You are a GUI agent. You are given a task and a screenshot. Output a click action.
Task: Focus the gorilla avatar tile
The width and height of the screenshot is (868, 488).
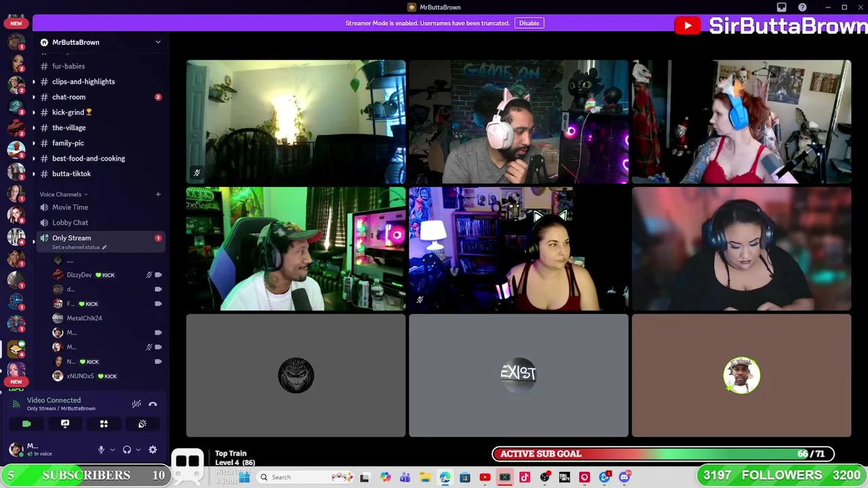pyautogui.click(x=296, y=375)
